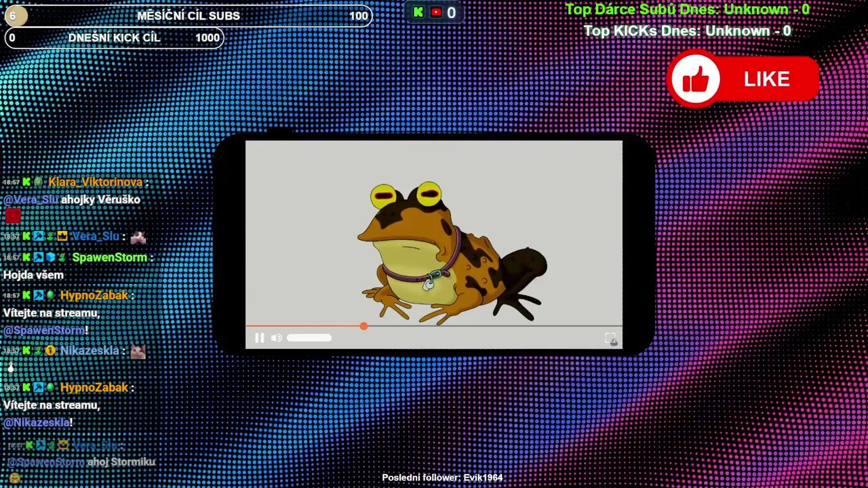
Task: Click the 'Poslední follower: Evik1964' text
Action: (x=442, y=478)
